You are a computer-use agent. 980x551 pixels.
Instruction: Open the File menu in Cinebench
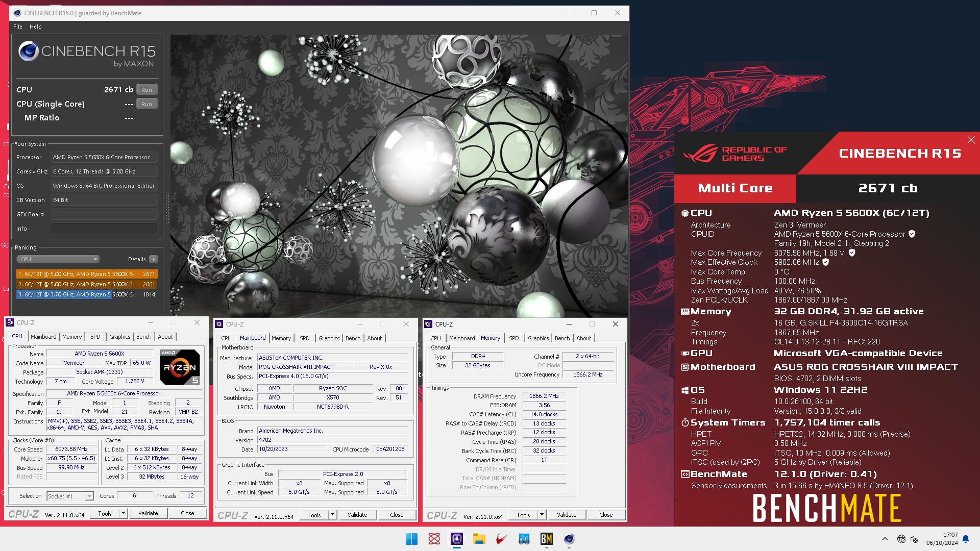coord(18,27)
